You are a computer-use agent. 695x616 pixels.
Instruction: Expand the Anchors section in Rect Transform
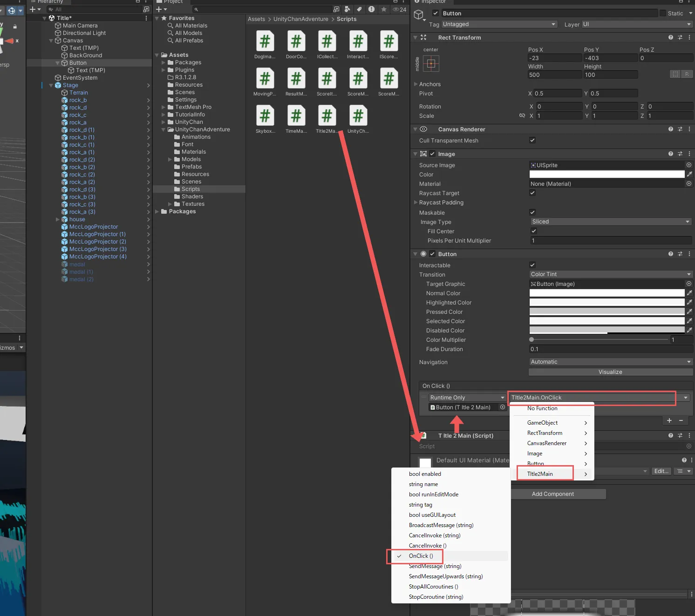(x=416, y=84)
